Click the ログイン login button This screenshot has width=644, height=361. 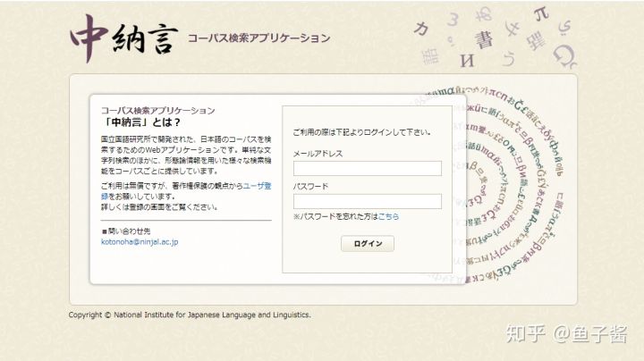click(x=368, y=243)
